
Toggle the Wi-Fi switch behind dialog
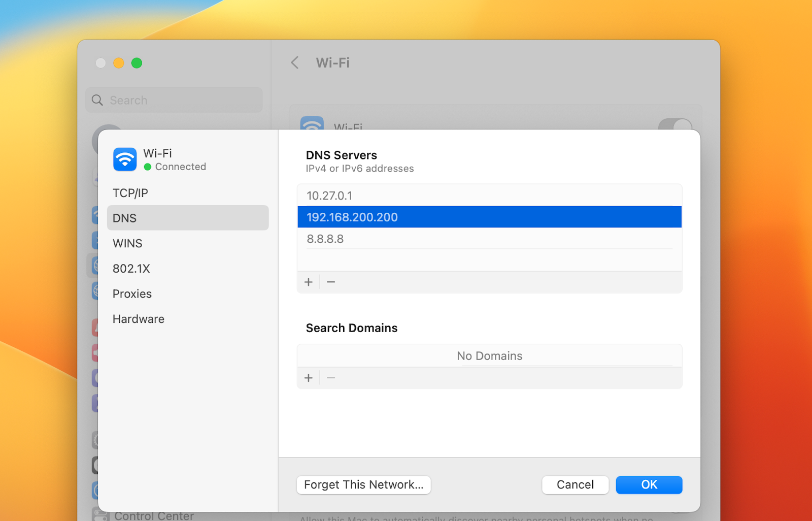point(675,124)
